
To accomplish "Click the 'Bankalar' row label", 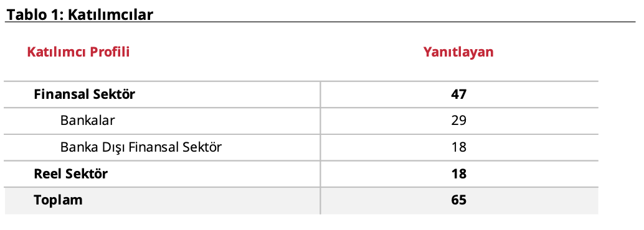I will (87, 121).
